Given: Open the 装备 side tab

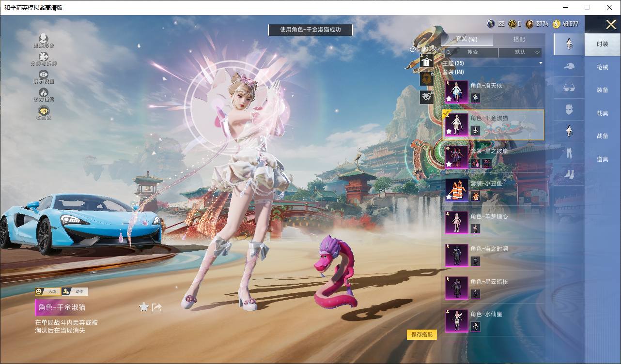Looking at the screenshot, I should [x=603, y=90].
